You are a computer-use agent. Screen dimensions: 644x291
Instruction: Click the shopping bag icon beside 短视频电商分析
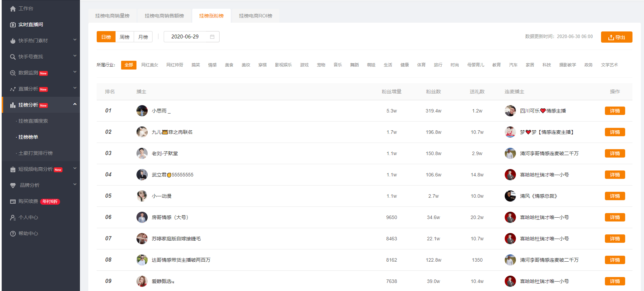click(x=13, y=169)
